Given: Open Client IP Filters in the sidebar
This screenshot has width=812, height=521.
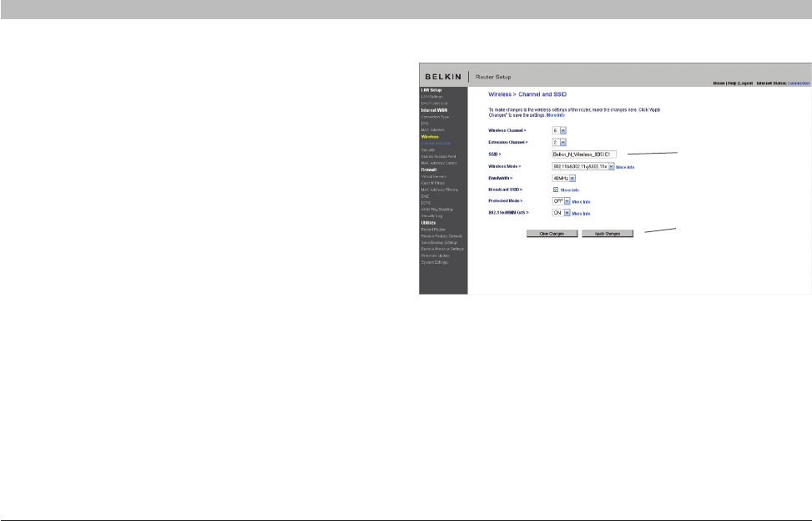Looking at the screenshot, I should coord(433,184).
